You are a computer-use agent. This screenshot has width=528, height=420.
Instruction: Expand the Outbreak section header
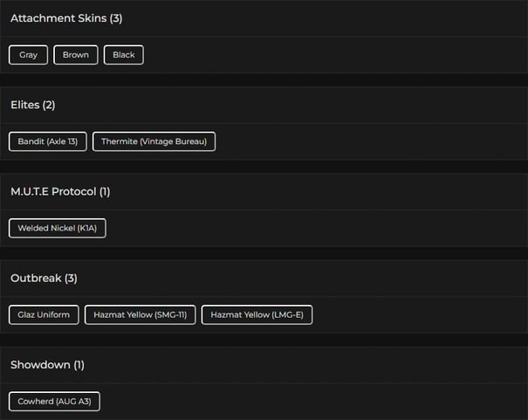tap(36, 278)
